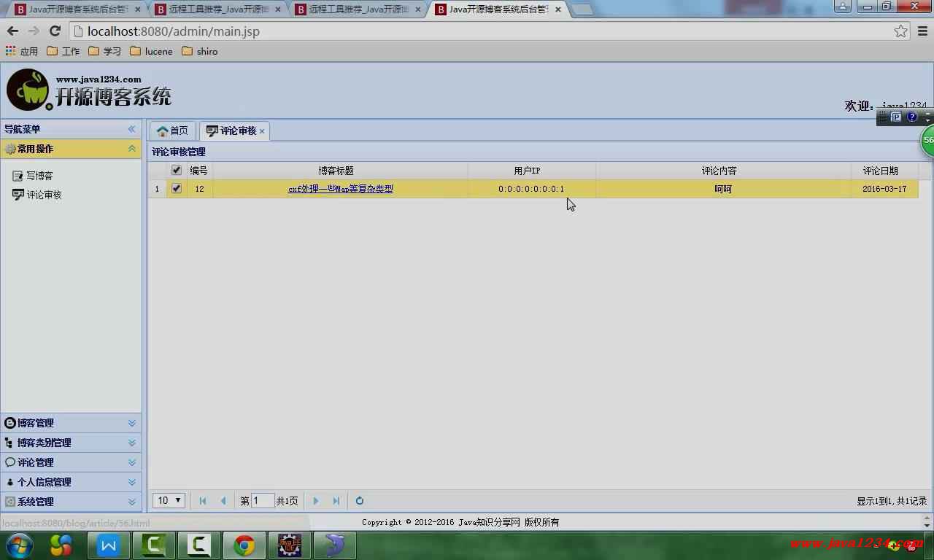Switch to the second browser tab 远程工具推荐
Image resolution: width=934 pixels, height=560 pixels.
tap(218, 9)
